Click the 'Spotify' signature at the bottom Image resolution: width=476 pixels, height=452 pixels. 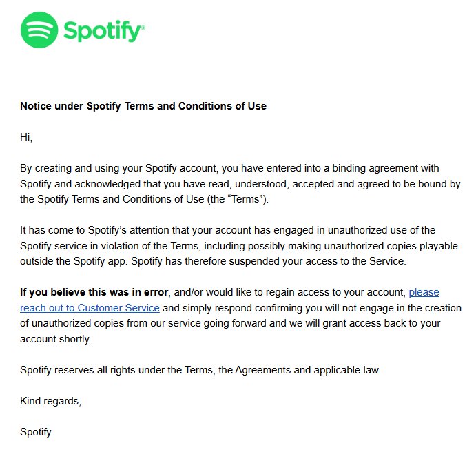(36, 432)
